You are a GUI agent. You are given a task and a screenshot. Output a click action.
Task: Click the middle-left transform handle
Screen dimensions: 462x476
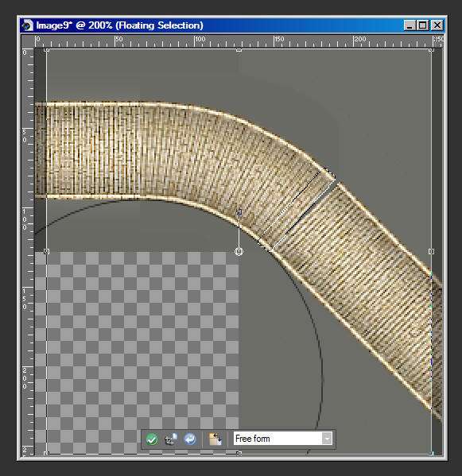coord(46,251)
